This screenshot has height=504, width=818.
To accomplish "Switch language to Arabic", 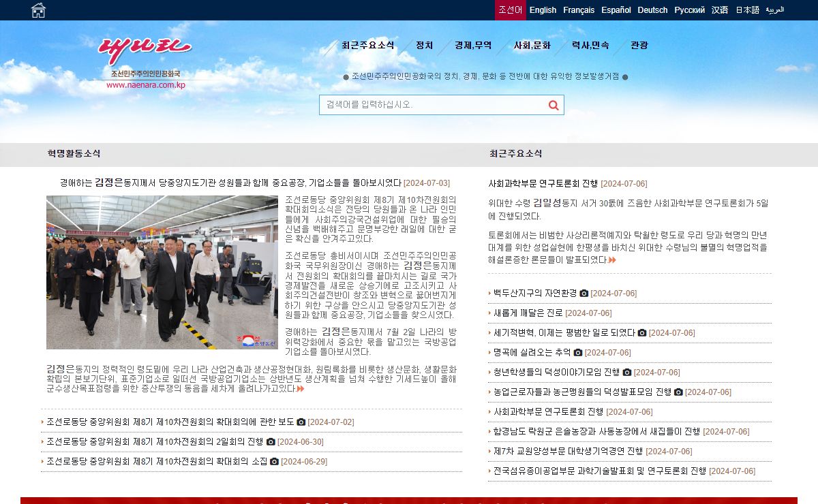I will pos(775,10).
